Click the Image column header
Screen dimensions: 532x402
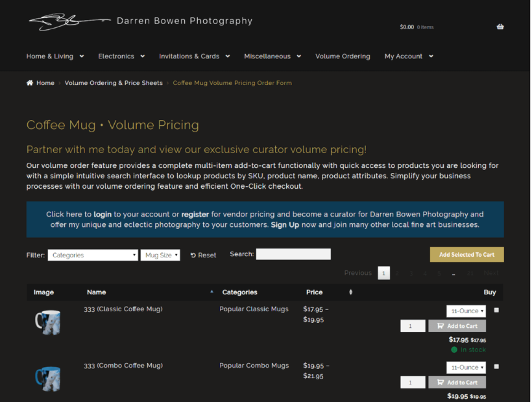[43, 292]
